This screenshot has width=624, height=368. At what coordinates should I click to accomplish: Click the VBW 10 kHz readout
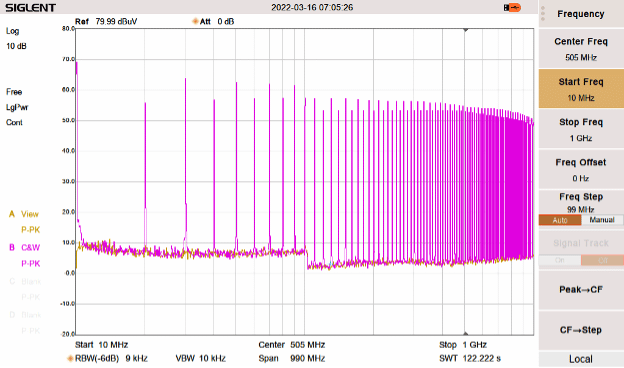pos(201,358)
